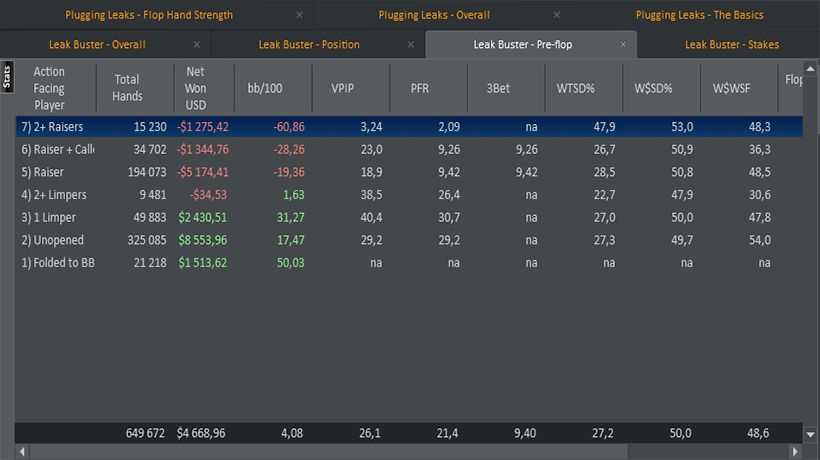Click net won value -$5 174,41
The width and height of the screenshot is (820, 460).
click(202, 172)
